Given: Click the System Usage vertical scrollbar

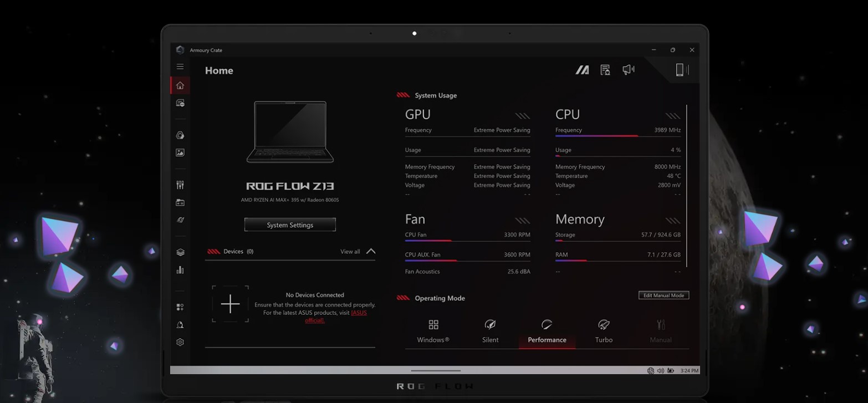Looking at the screenshot, I should (686, 188).
